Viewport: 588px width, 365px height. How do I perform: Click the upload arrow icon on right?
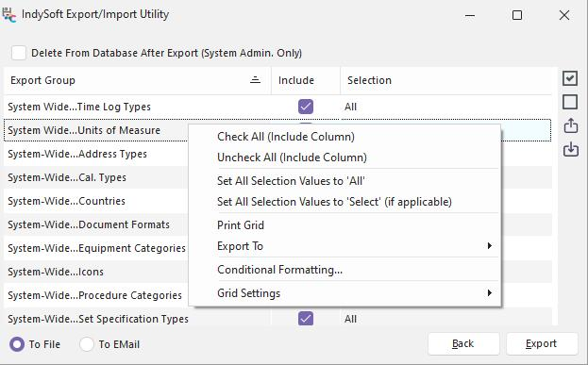coord(571,125)
